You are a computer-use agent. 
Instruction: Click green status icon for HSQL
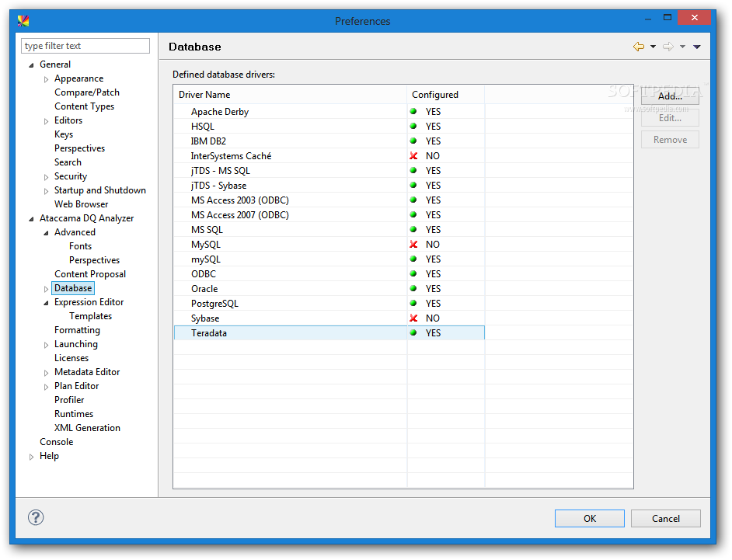pyautogui.click(x=413, y=126)
